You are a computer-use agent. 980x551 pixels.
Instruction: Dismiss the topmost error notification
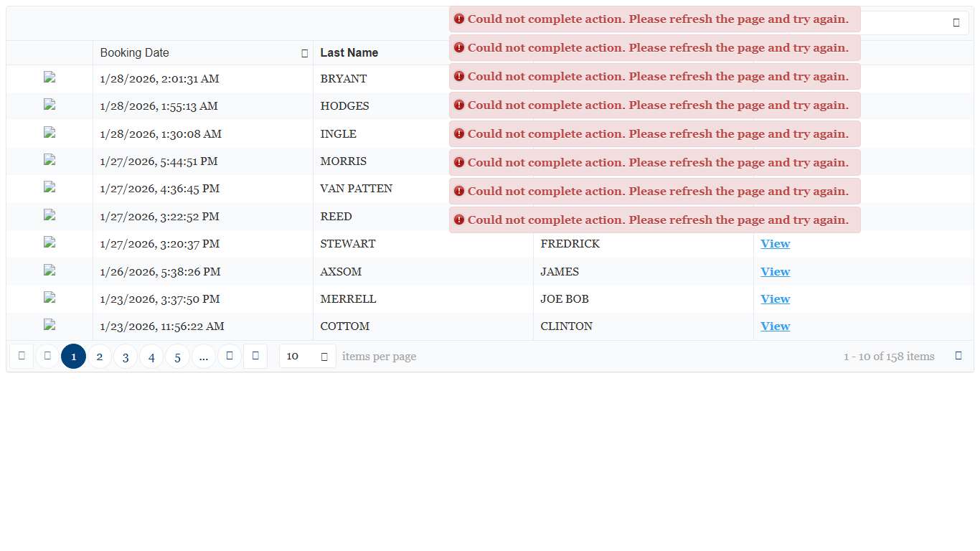654,19
